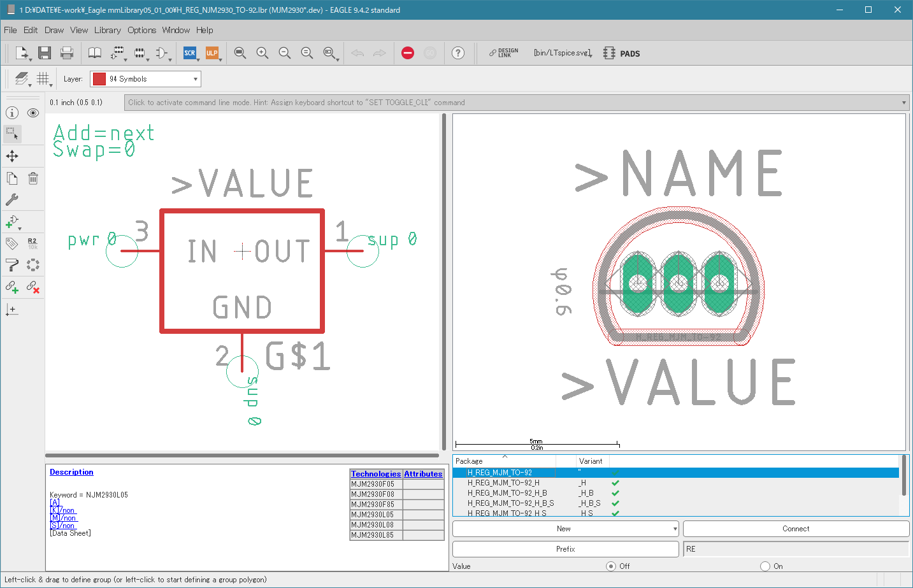Click the red layer color swatch
Screen dimensions: 913x588
coord(99,79)
